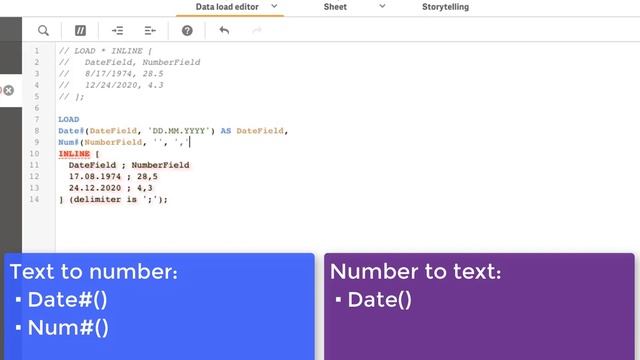Screen dimensions: 640x360
Task: Click the delimiter is ';' clause
Action: tap(119, 200)
